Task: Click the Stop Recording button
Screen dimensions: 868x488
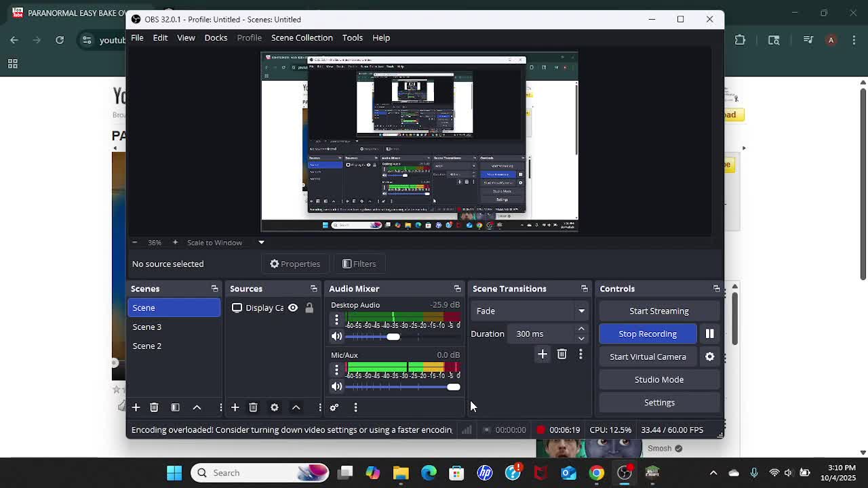Action: coord(647,333)
